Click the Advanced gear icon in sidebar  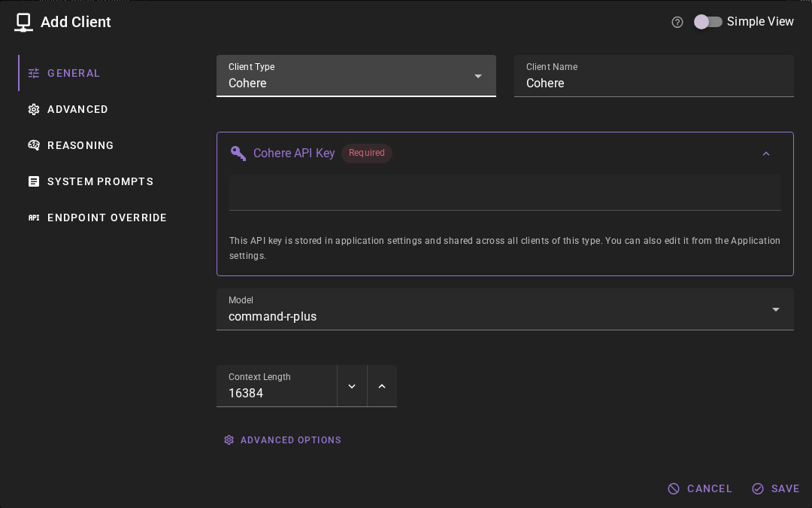point(34,109)
